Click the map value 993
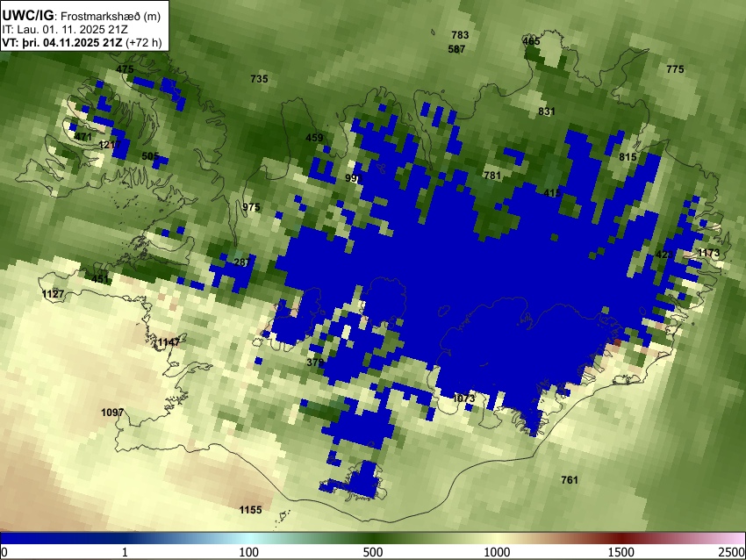The image size is (746, 560). tap(354, 178)
